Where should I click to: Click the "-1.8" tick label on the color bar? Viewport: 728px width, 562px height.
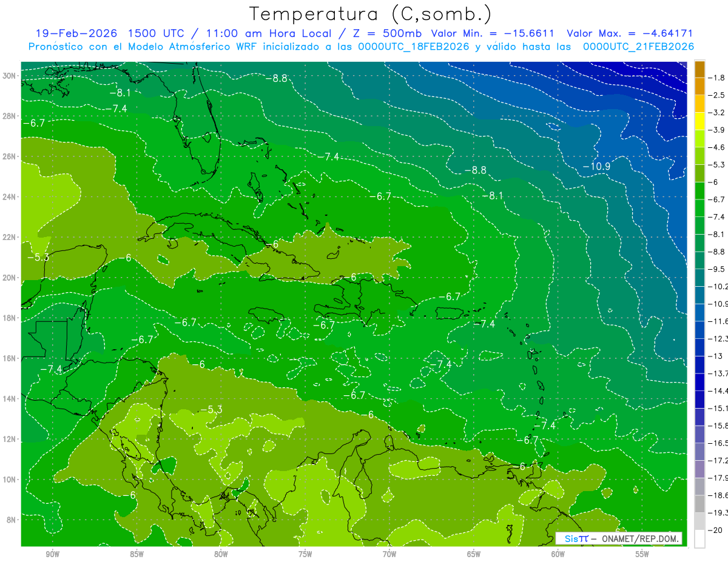point(717,78)
